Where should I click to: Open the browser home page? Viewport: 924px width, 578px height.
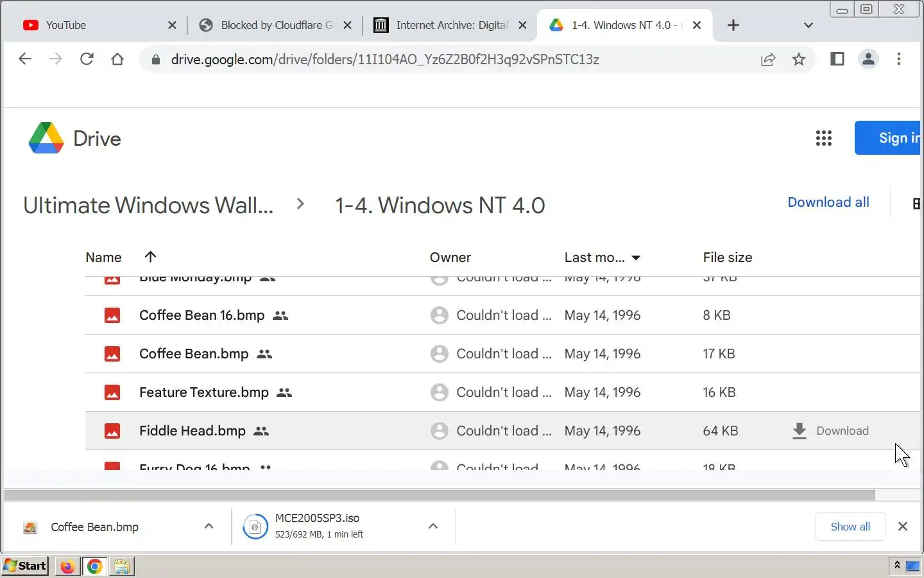coord(117,59)
